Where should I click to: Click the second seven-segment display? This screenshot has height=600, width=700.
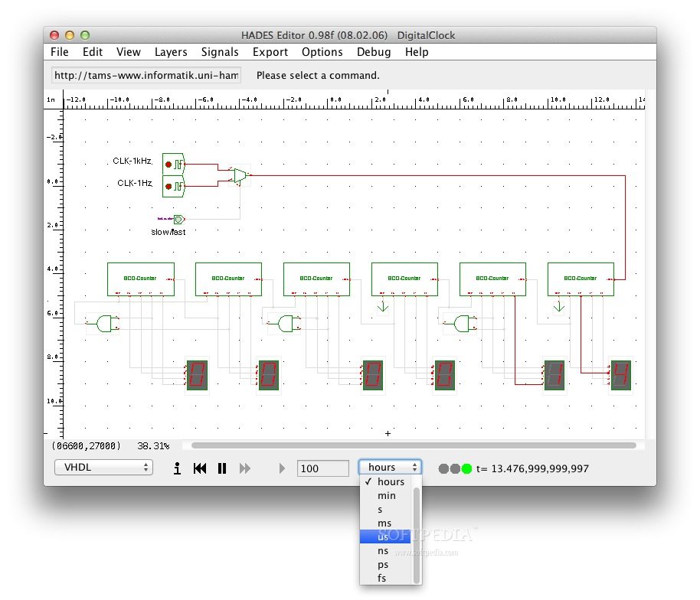coord(268,375)
